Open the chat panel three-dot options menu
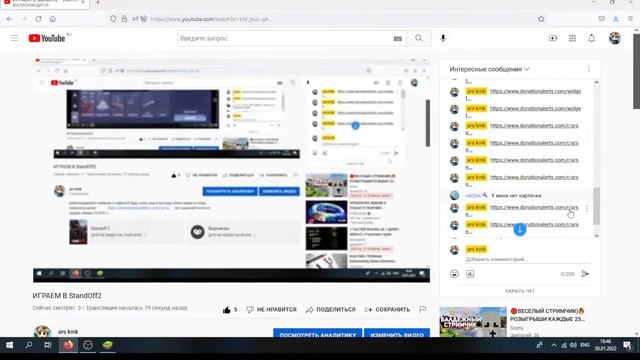The image size is (640, 360). [x=589, y=69]
